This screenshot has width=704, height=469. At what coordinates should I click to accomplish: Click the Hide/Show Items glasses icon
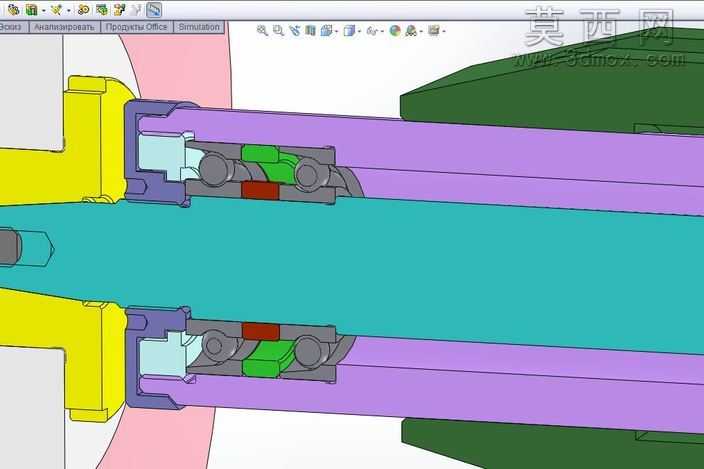click(x=372, y=31)
